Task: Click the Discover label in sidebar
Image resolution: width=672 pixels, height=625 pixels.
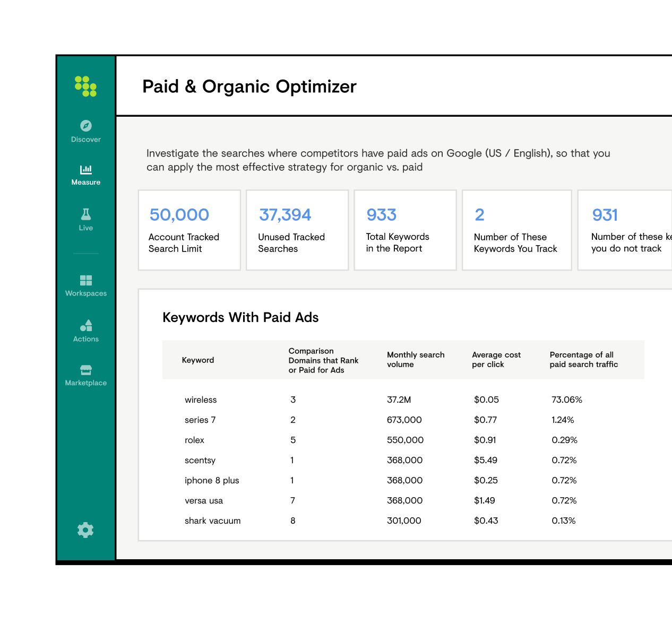Action: (86, 140)
